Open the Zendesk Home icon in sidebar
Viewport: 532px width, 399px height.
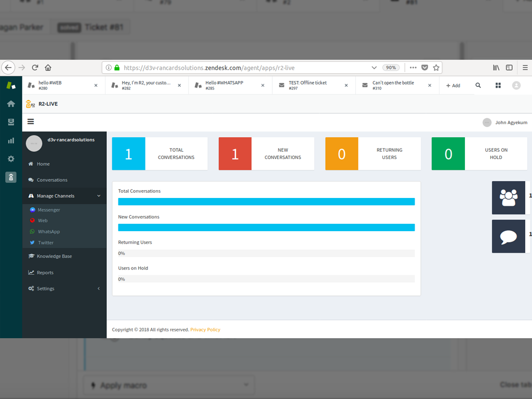pos(10,104)
